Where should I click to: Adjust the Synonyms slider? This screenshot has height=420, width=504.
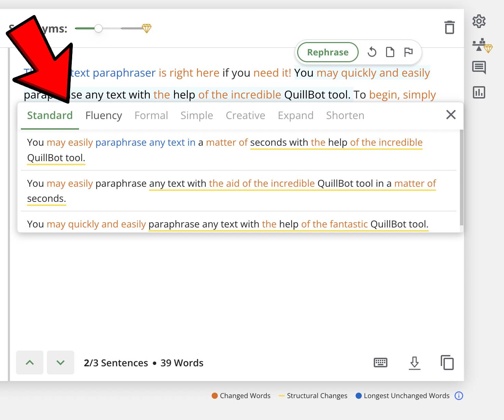point(99,29)
